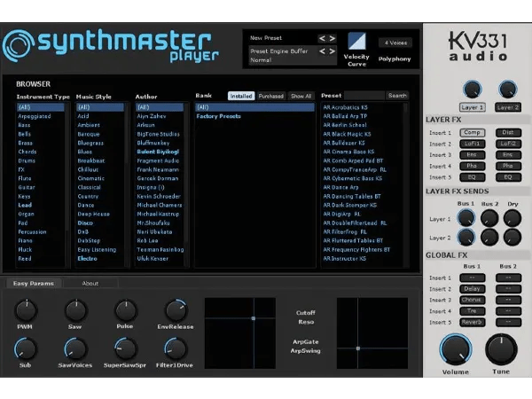Open Global FX Bus 1 Chorus slot

[x=472, y=300]
